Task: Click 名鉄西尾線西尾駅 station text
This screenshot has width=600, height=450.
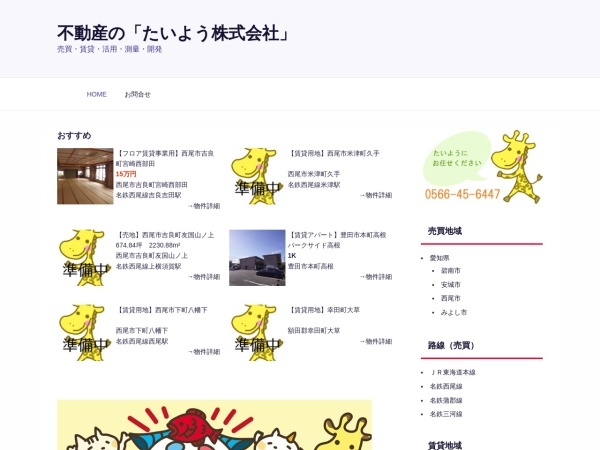Action: pos(142,341)
